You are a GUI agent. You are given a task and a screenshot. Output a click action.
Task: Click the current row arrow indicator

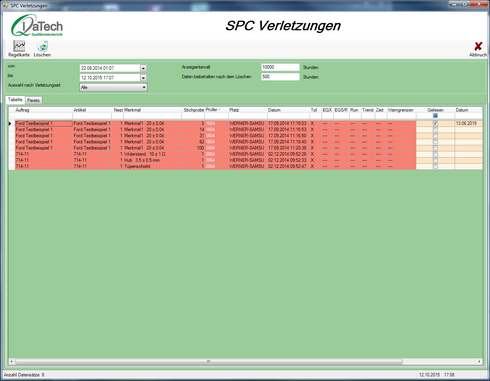click(x=10, y=124)
